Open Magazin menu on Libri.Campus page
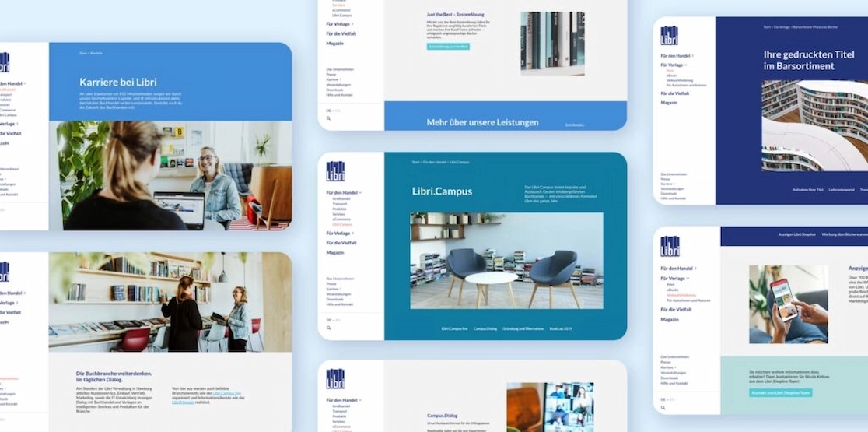The width and height of the screenshot is (868, 432). pyautogui.click(x=335, y=252)
